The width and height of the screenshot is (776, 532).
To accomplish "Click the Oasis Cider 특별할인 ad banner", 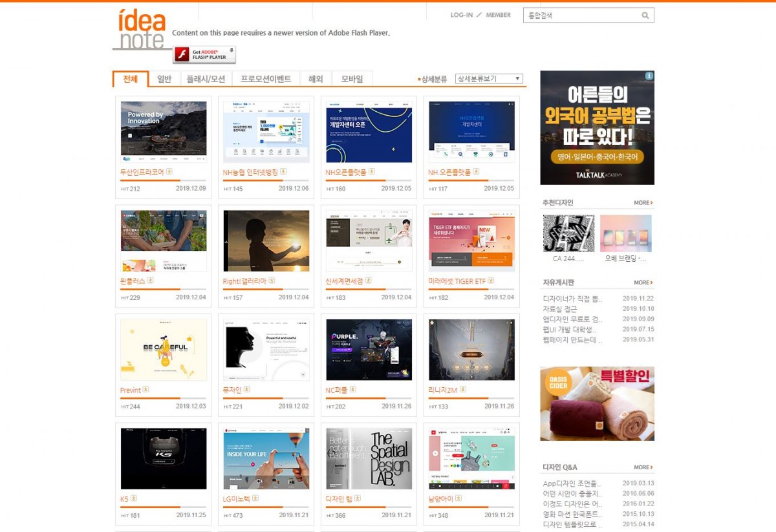I will 597,404.
